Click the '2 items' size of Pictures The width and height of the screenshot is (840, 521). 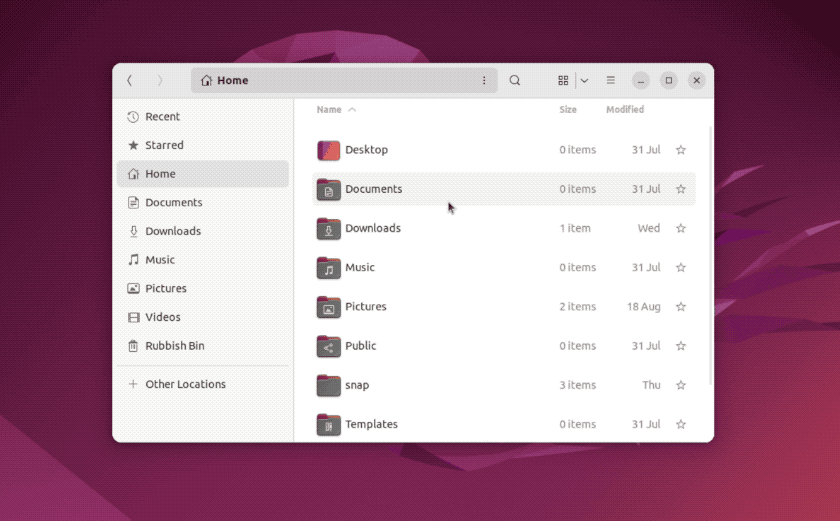coord(578,306)
